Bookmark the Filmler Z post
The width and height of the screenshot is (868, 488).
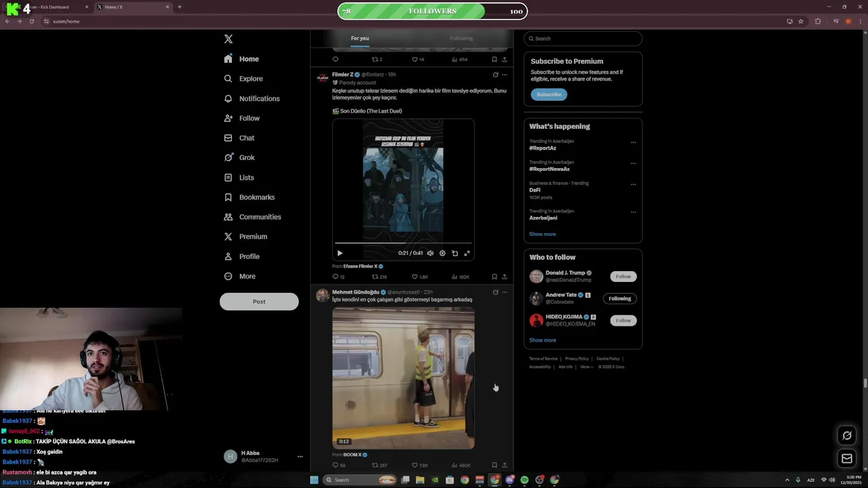[x=494, y=277]
